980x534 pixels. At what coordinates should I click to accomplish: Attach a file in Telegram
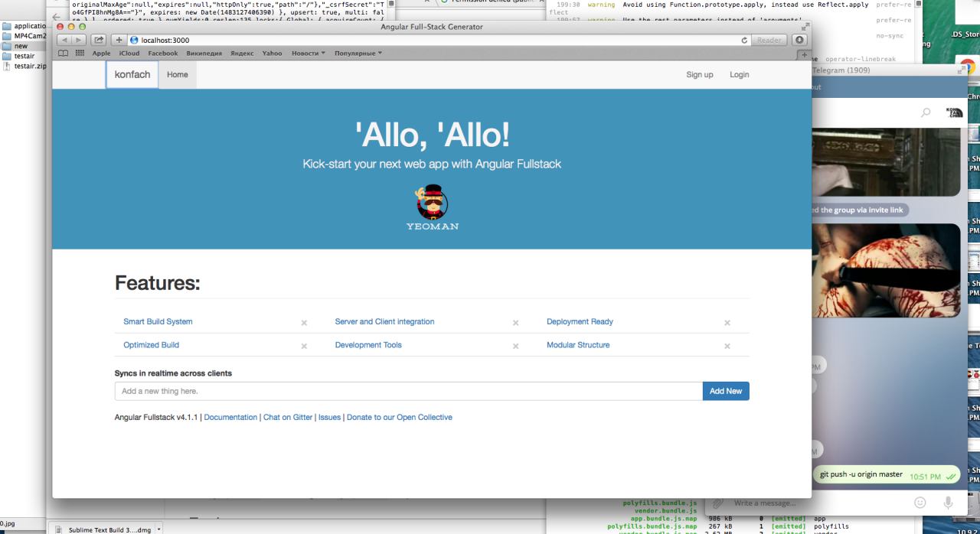pos(717,503)
